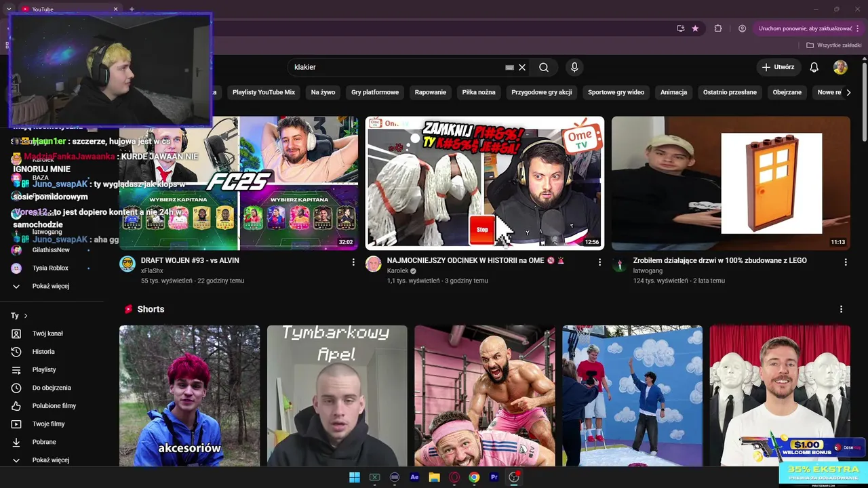Screen dimensions: 868x488
Task: Select the Sportowe gry wideo chip
Action: (x=616, y=92)
